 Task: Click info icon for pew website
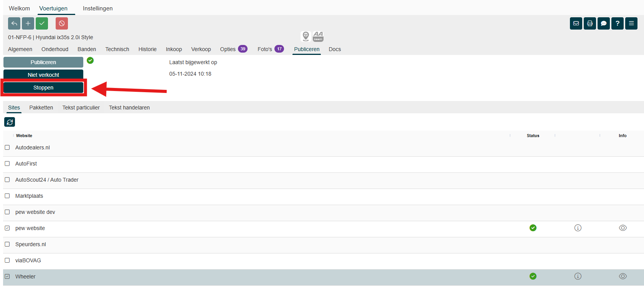(578, 228)
